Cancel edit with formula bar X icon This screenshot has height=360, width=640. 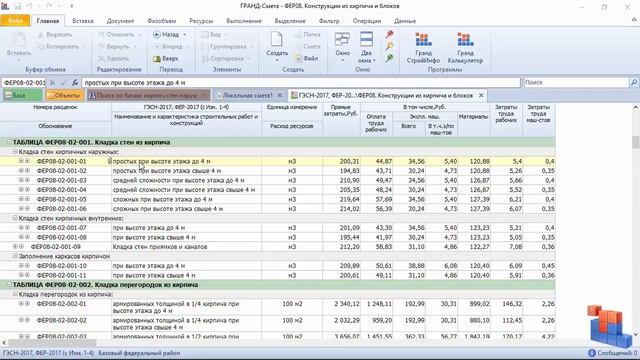pos(52,82)
